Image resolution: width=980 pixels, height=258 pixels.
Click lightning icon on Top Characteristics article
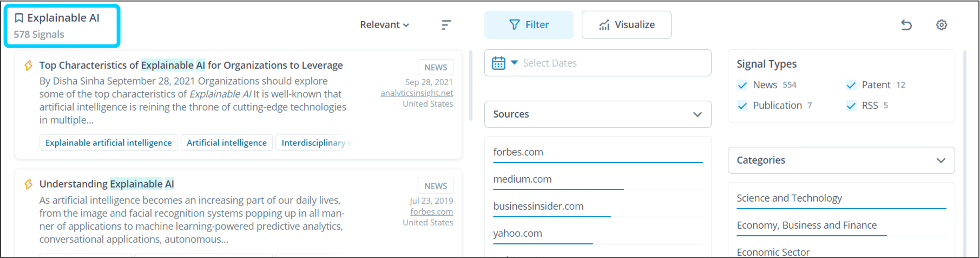click(x=29, y=66)
